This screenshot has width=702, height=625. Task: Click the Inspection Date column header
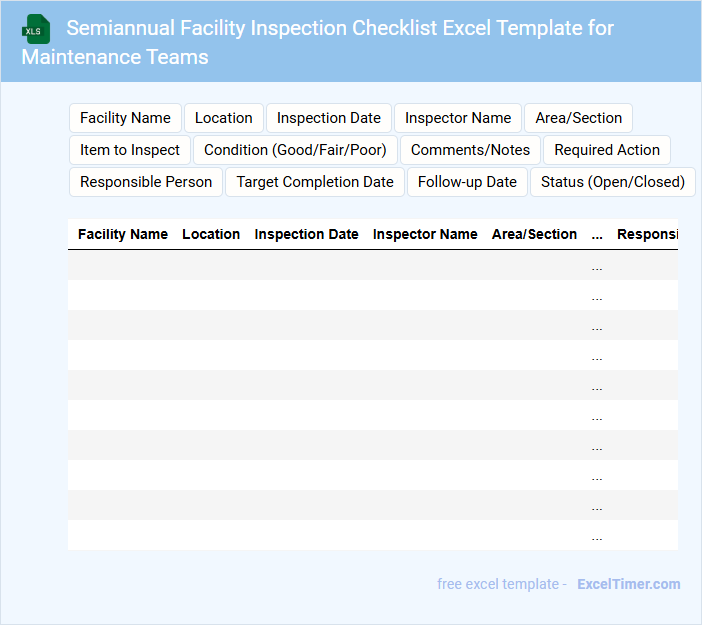coord(306,234)
